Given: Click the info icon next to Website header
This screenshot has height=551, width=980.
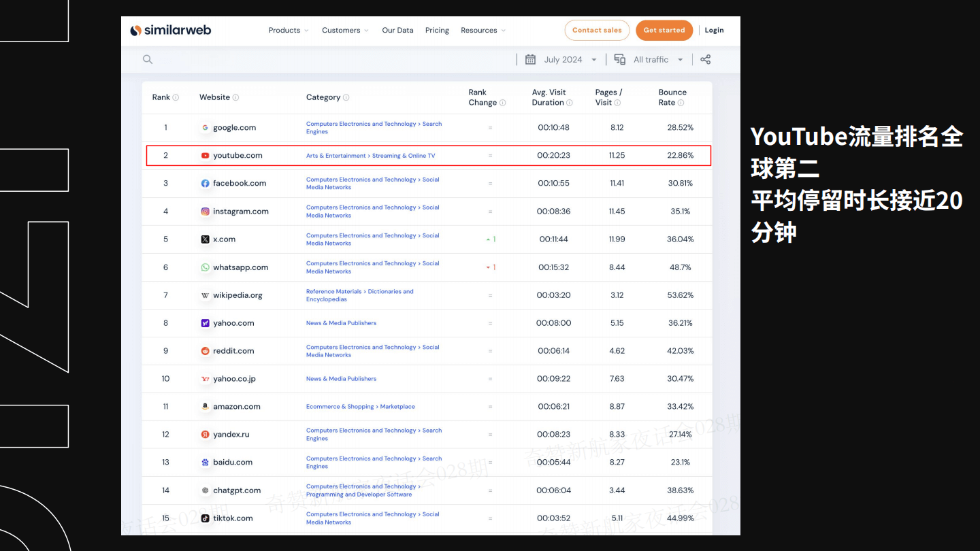Looking at the screenshot, I should [x=236, y=97].
